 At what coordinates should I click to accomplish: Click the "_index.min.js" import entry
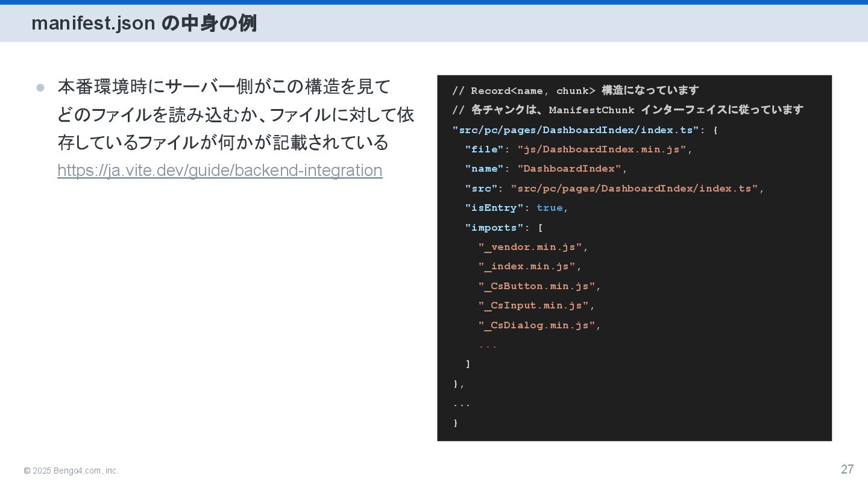click(x=527, y=266)
